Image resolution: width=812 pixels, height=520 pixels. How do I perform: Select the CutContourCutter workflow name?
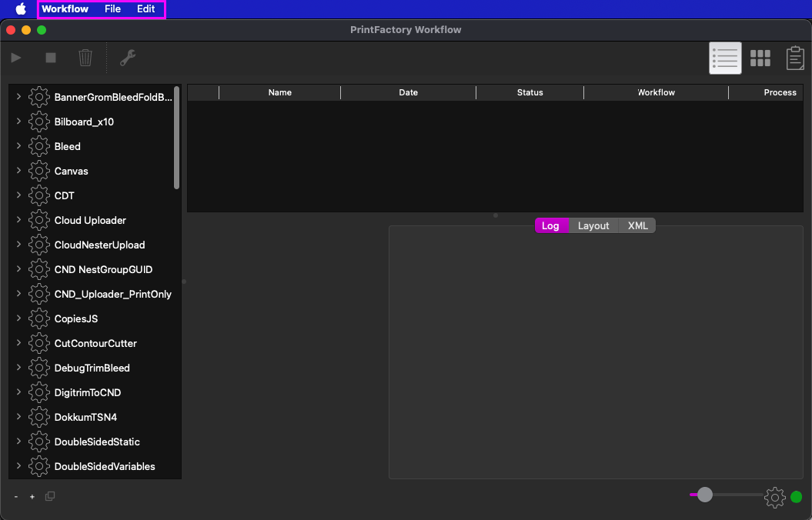coord(95,344)
